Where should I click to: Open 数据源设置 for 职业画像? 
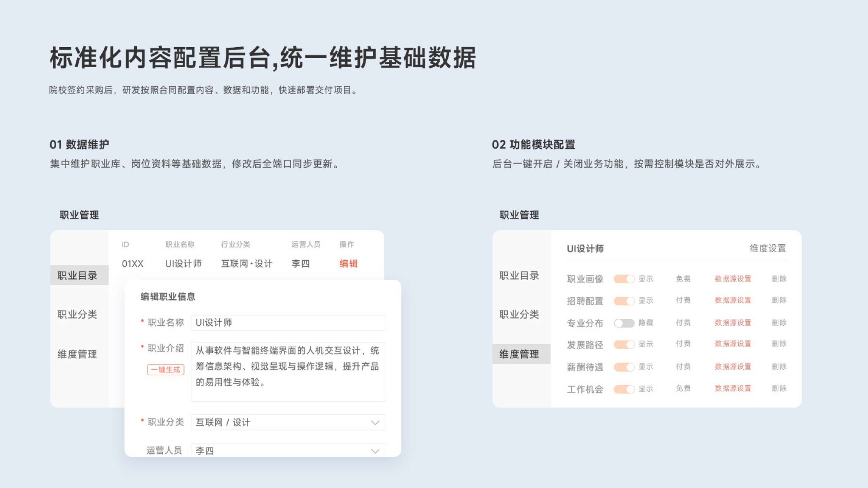[x=733, y=278]
